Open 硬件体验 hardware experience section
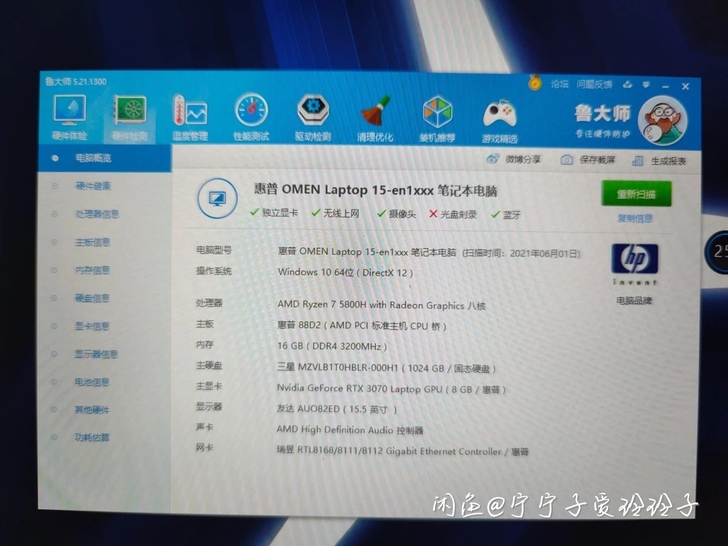728x546 pixels. 70,117
